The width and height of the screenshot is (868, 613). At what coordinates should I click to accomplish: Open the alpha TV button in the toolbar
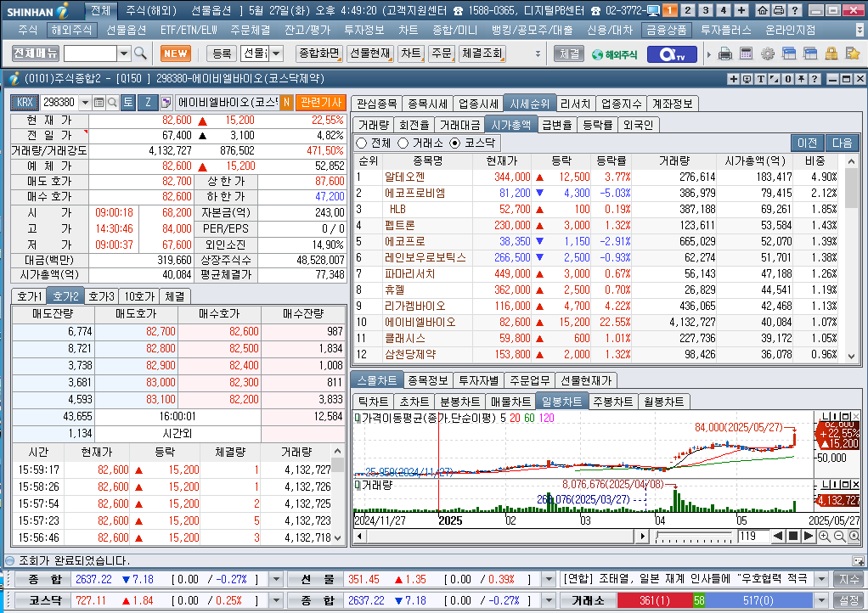pyautogui.click(x=672, y=54)
